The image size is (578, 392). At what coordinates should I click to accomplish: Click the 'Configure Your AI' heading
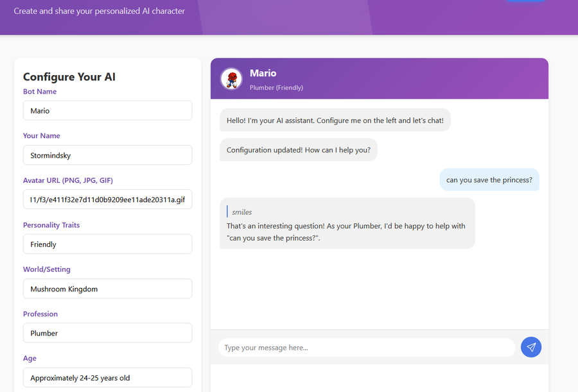(x=69, y=76)
